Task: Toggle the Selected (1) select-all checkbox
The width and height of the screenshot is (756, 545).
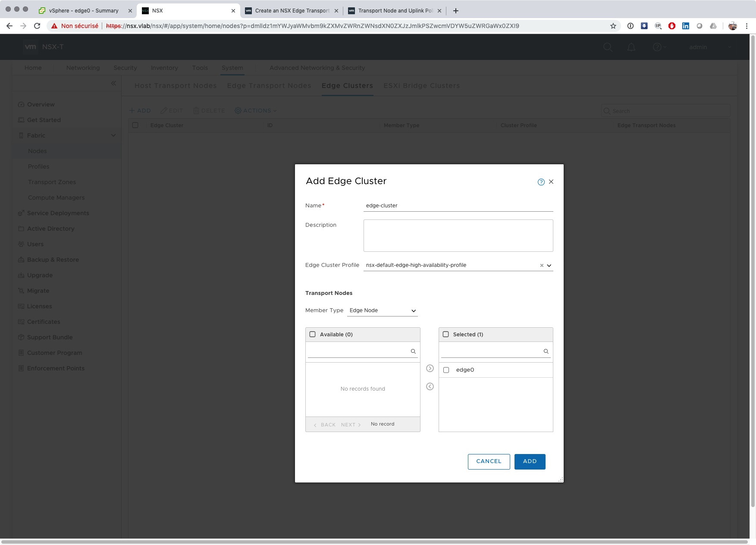Action: pos(446,334)
